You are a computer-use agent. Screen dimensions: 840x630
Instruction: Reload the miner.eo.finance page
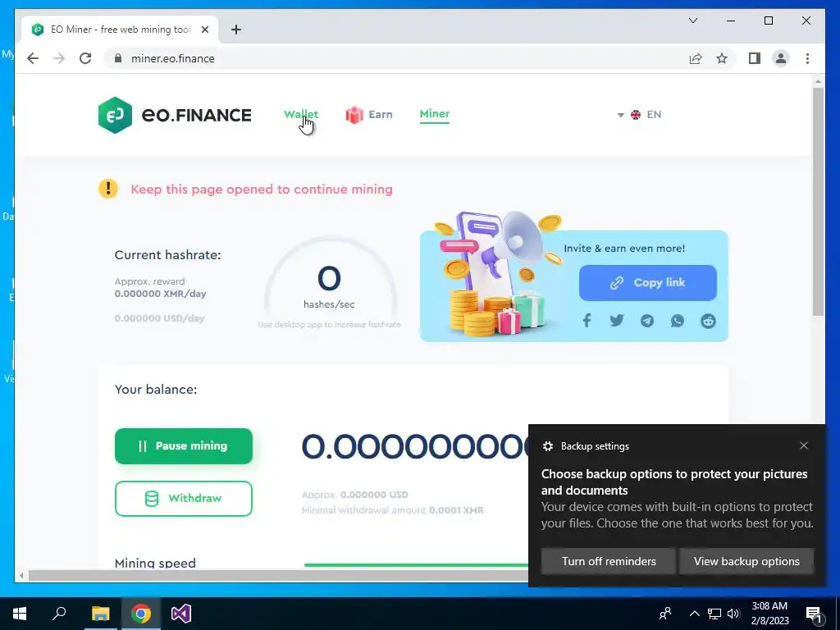click(85, 58)
